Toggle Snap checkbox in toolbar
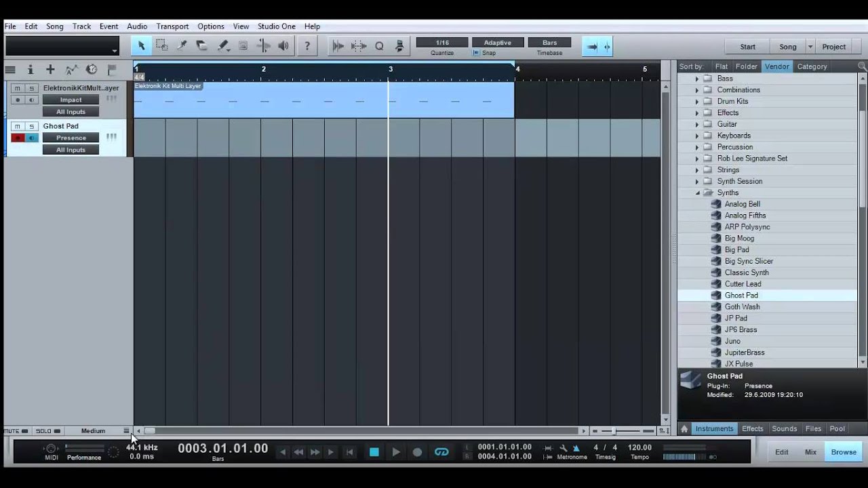This screenshot has width=868, height=488. [x=475, y=53]
